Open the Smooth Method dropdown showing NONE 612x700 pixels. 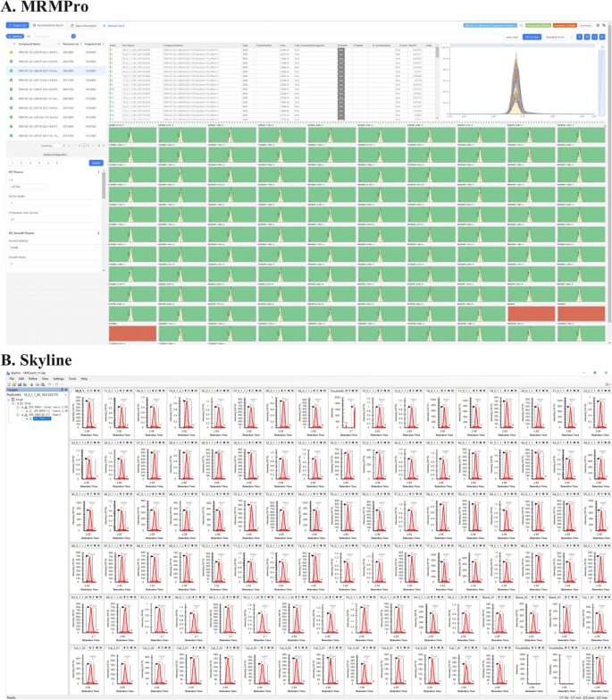click(54, 248)
